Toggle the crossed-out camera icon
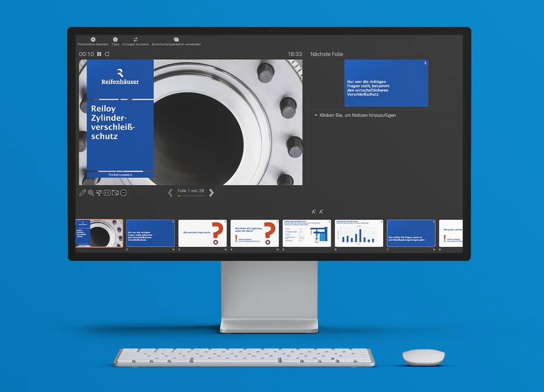The width and height of the screenshot is (544, 392). click(x=115, y=192)
